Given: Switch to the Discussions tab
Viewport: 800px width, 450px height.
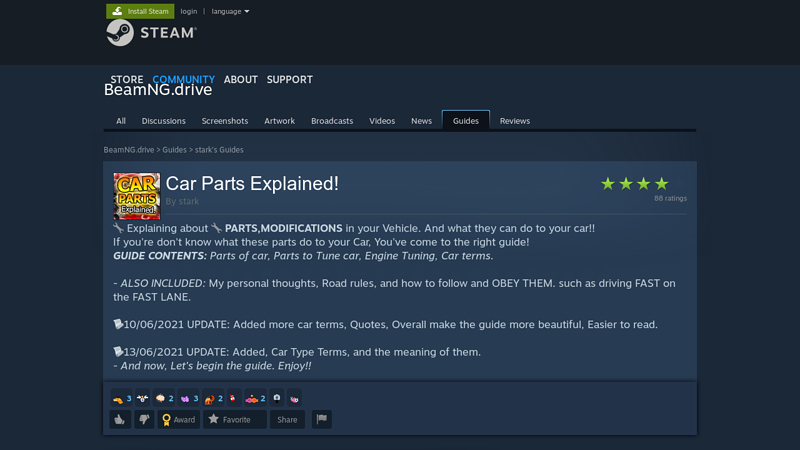Looking at the screenshot, I should coord(164,121).
